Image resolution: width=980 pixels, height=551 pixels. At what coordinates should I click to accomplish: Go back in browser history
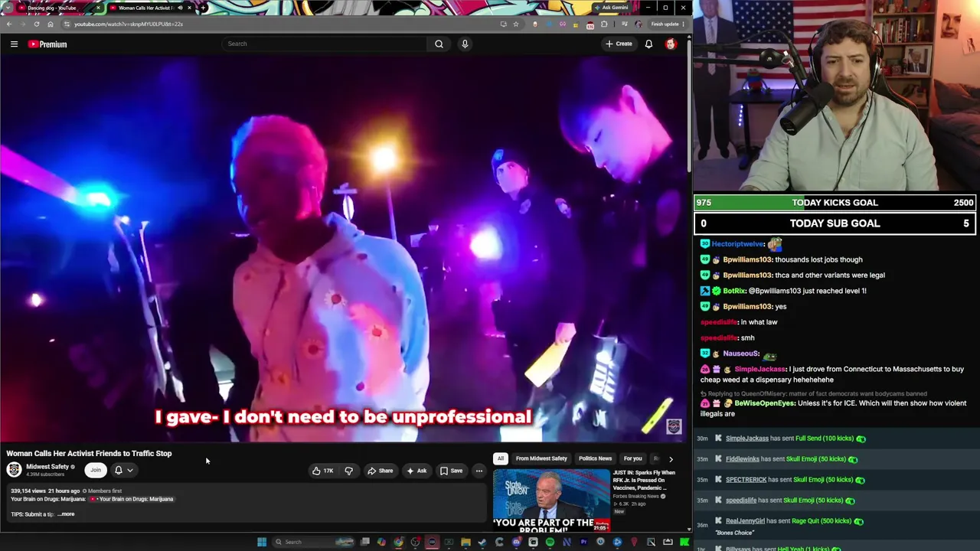click(9, 24)
